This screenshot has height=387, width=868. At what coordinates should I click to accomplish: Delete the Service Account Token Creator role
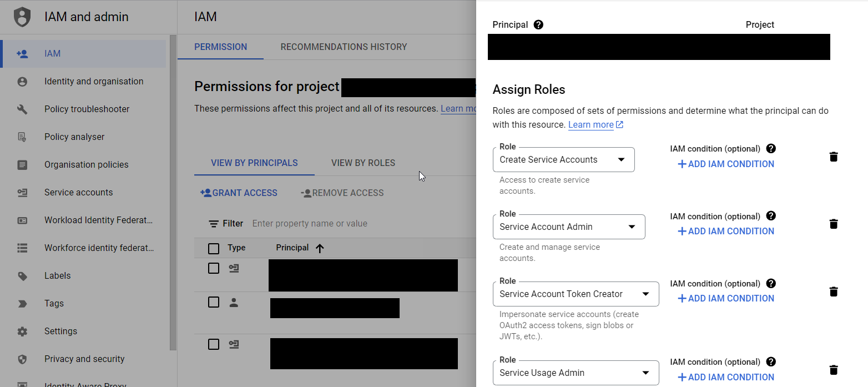833,292
